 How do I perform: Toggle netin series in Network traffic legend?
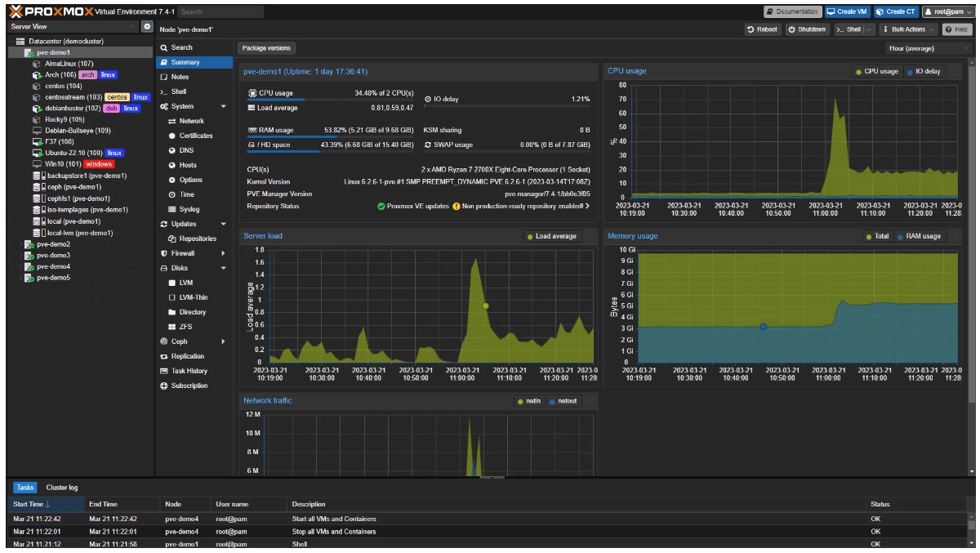click(x=529, y=401)
